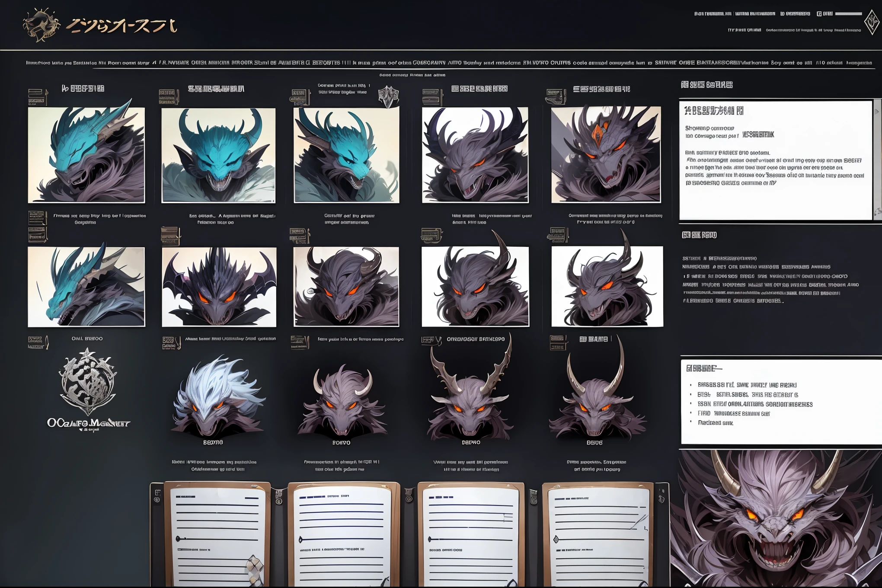Open the snarling grey demon thumbnail on a white background
The image size is (882, 588).
[475, 155]
